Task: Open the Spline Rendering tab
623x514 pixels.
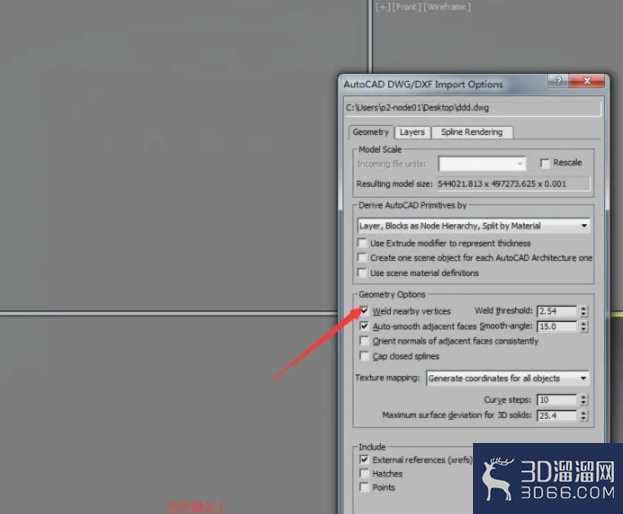Action: click(x=472, y=132)
